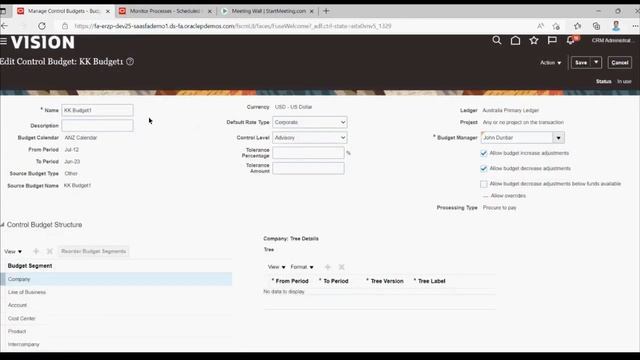Click the Save button
This screenshot has height=360, width=640.
pyautogui.click(x=581, y=62)
